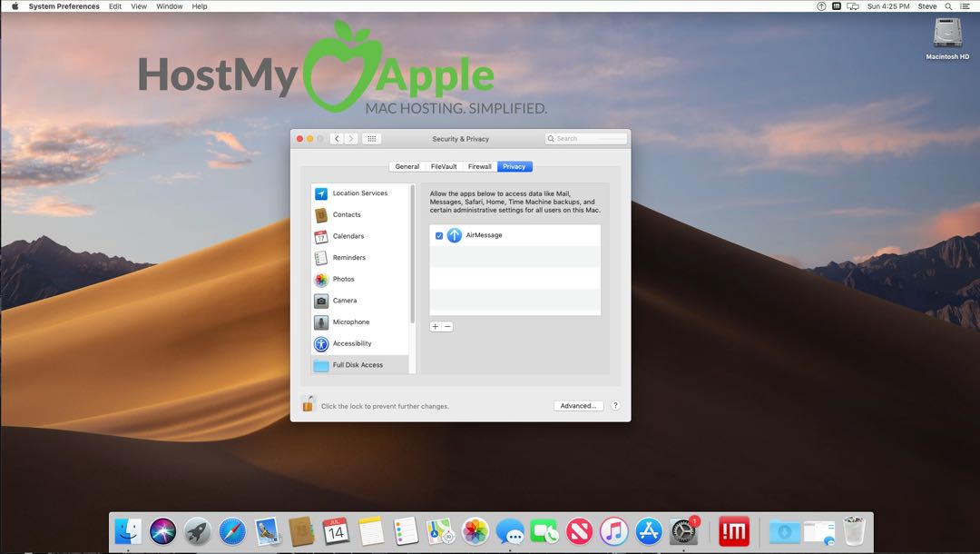Screen dimensions: 980x554
Task: Open the Steve user menu
Action: pyautogui.click(x=926, y=6)
